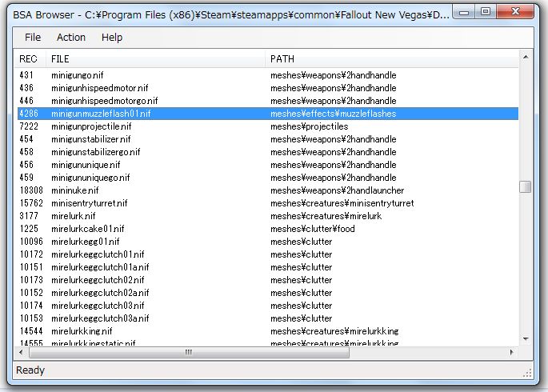Image resolution: width=548 pixels, height=392 pixels.
Task: Select file minigunstabilizer.nif
Action: pyautogui.click(x=91, y=139)
